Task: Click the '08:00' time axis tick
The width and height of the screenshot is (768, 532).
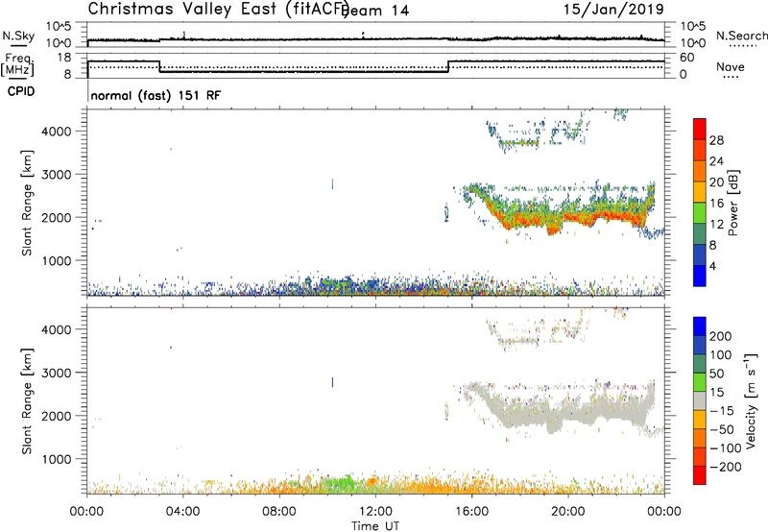Action: 279,512
